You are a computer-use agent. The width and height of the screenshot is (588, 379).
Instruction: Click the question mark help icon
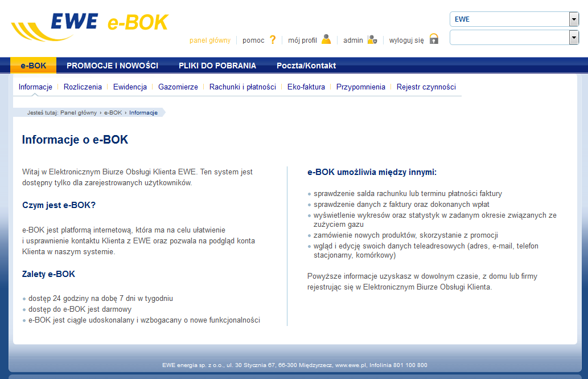click(x=273, y=39)
